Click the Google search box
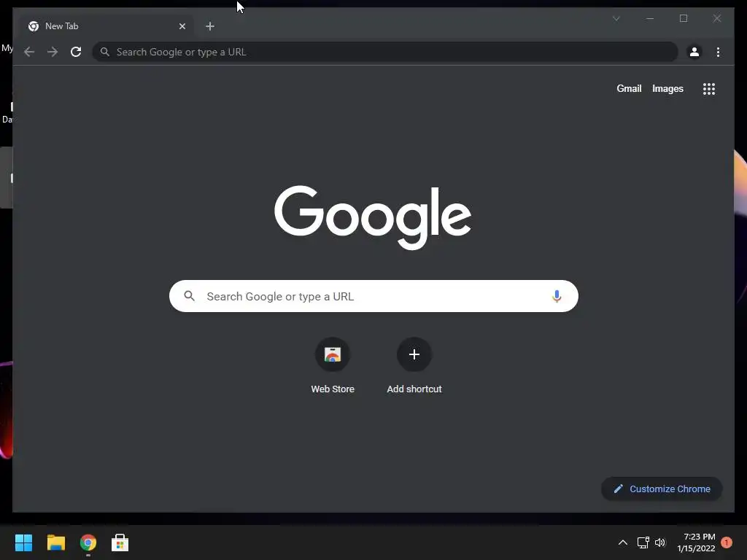Image resolution: width=747 pixels, height=560 pixels. [373, 296]
